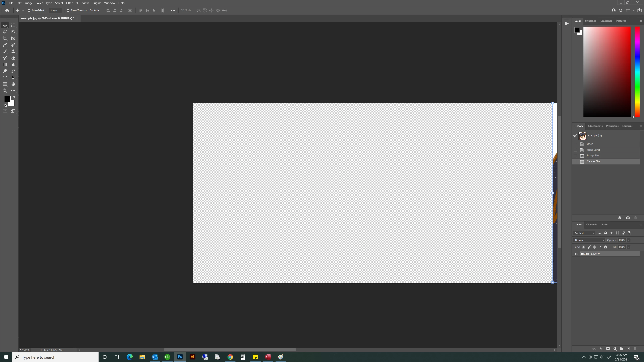Hide Layer 0 using eye icon
The height and width of the screenshot is (362, 644).
(576, 254)
